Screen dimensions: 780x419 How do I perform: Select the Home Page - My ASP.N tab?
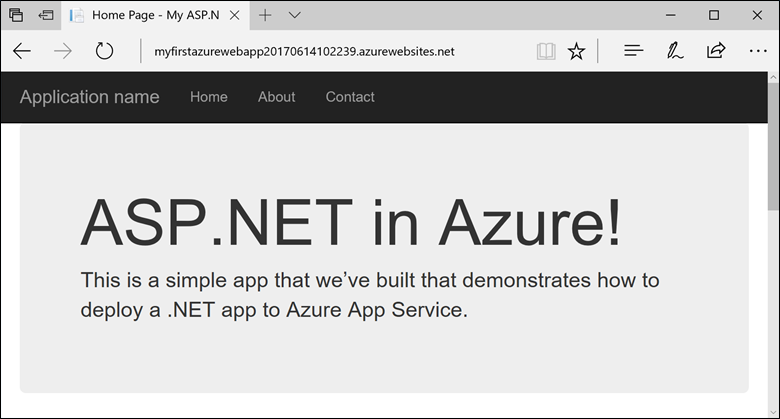pyautogui.click(x=155, y=15)
